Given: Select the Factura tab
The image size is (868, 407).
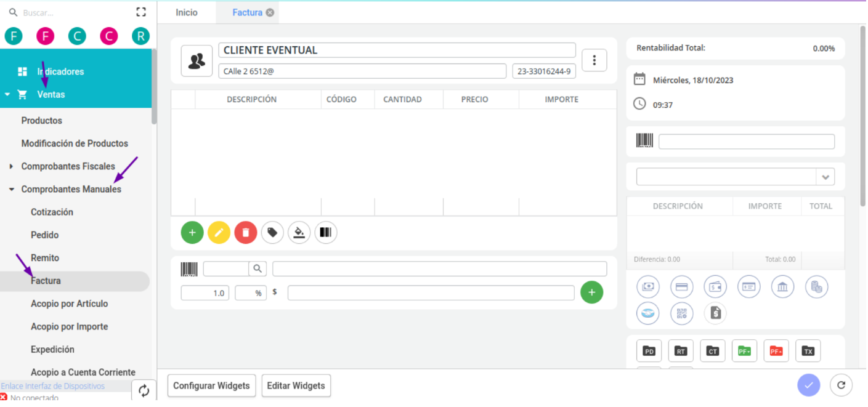Looking at the screenshot, I should pos(247,12).
